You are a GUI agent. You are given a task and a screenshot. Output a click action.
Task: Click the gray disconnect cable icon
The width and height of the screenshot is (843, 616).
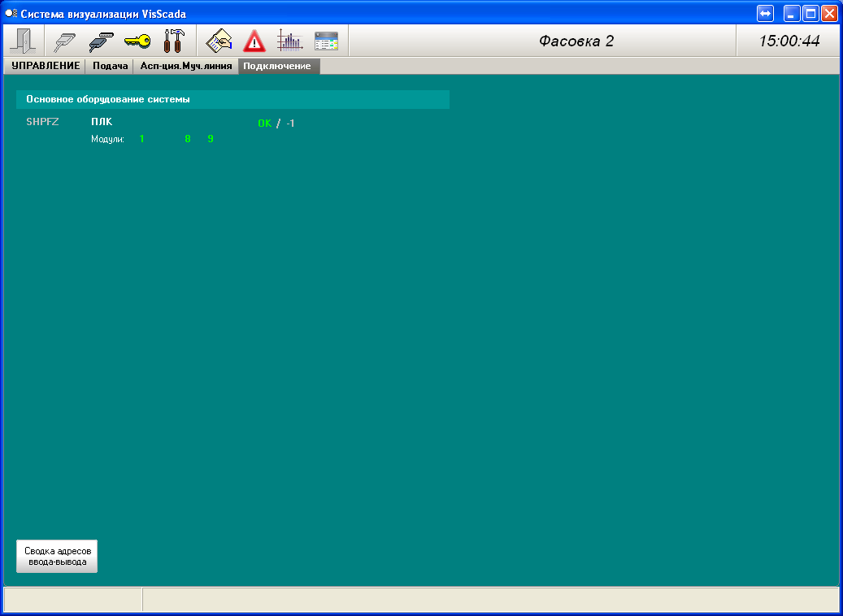pos(65,41)
